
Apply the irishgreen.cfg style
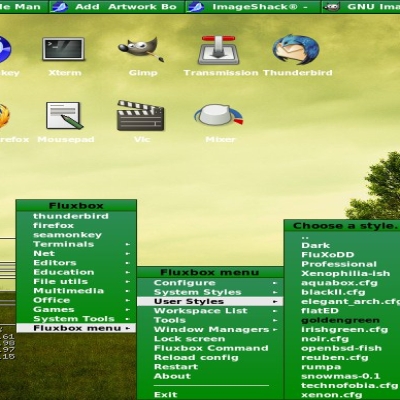tap(342, 329)
